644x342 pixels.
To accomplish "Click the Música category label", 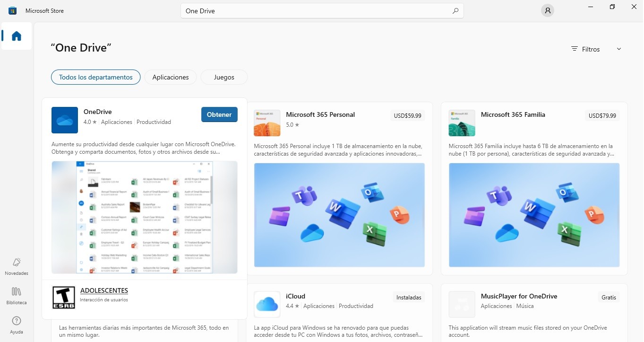I will coord(525,306).
